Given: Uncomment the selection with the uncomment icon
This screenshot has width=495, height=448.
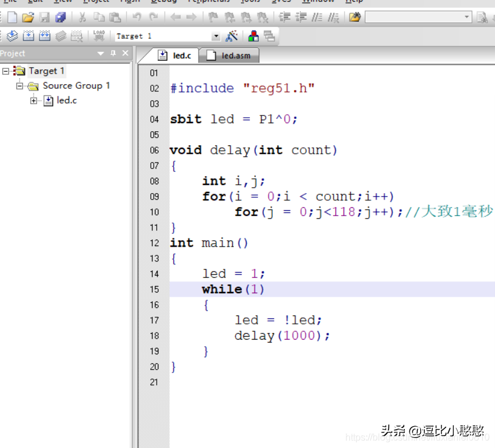Looking at the screenshot, I should click(334, 17).
